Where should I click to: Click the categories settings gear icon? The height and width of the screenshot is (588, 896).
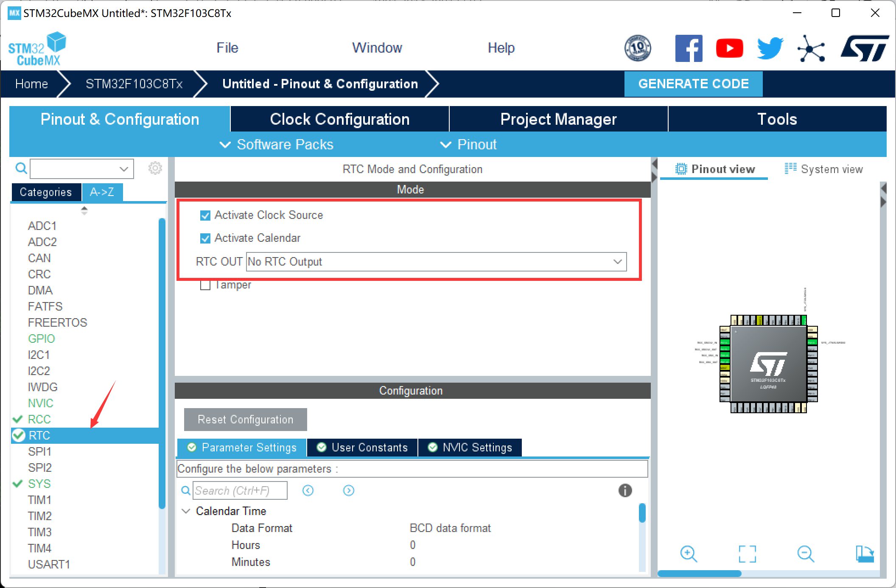155,168
